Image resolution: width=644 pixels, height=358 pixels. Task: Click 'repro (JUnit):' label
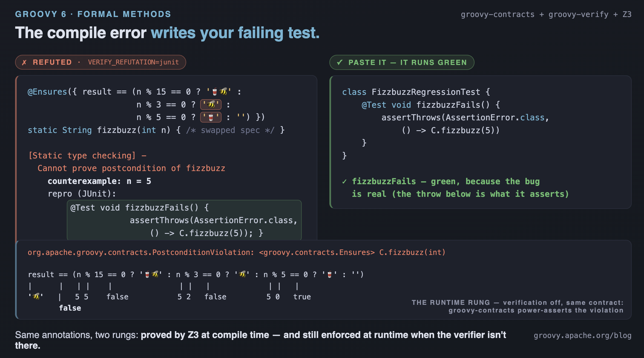tap(82, 194)
